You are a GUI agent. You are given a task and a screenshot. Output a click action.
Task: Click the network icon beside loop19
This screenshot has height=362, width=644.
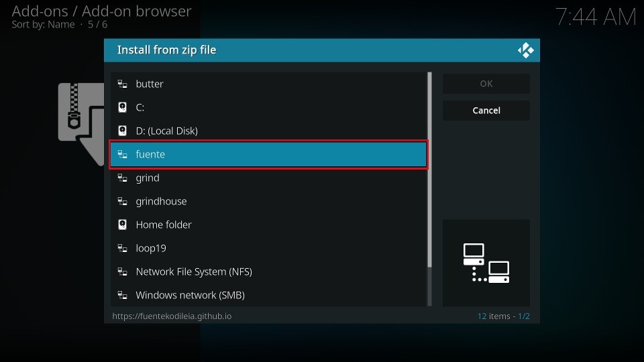pos(122,248)
